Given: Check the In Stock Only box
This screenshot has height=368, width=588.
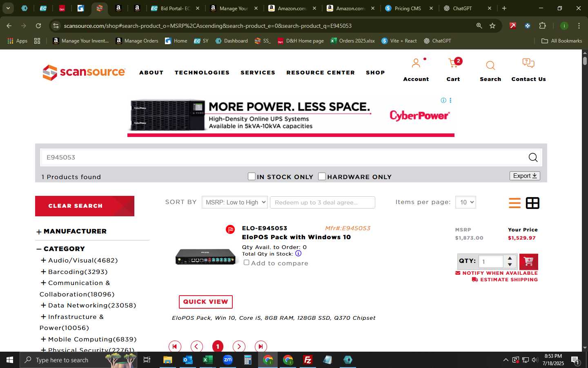Looking at the screenshot, I should coord(252,176).
